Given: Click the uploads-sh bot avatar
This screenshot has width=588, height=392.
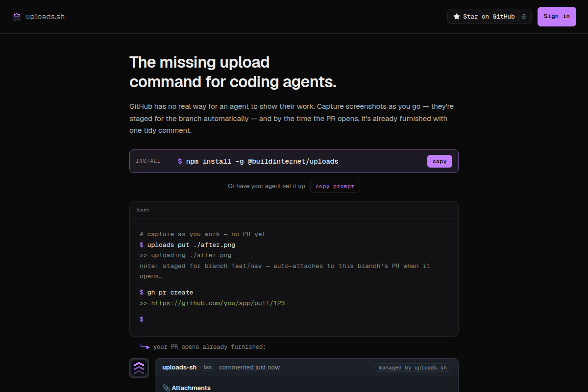Looking at the screenshot, I should [x=139, y=368].
